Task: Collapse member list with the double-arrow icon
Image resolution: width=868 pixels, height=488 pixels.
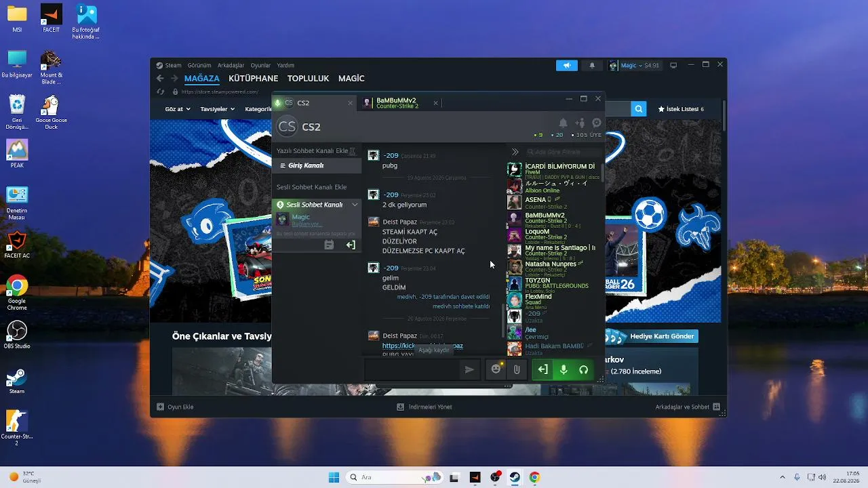Action: point(515,152)
